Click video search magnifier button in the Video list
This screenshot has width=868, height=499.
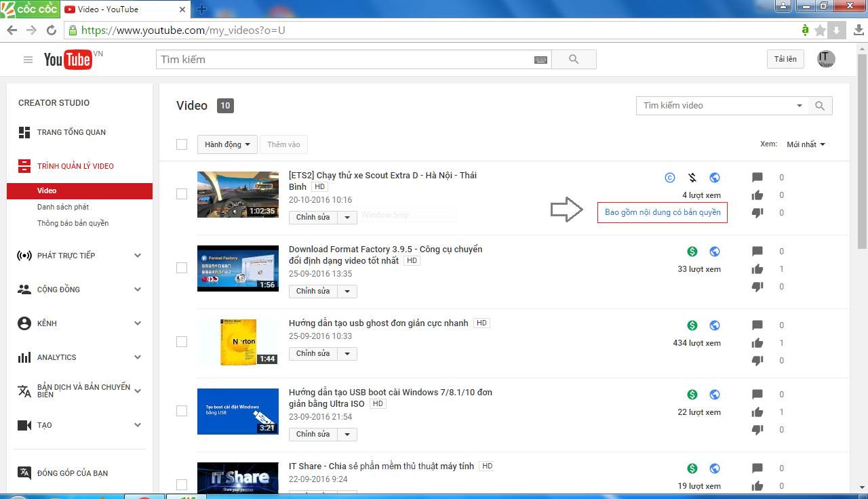tap(820, 106)
